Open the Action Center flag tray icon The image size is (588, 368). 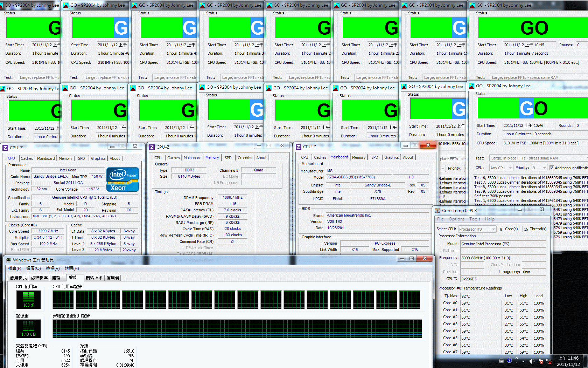[540, 361]
